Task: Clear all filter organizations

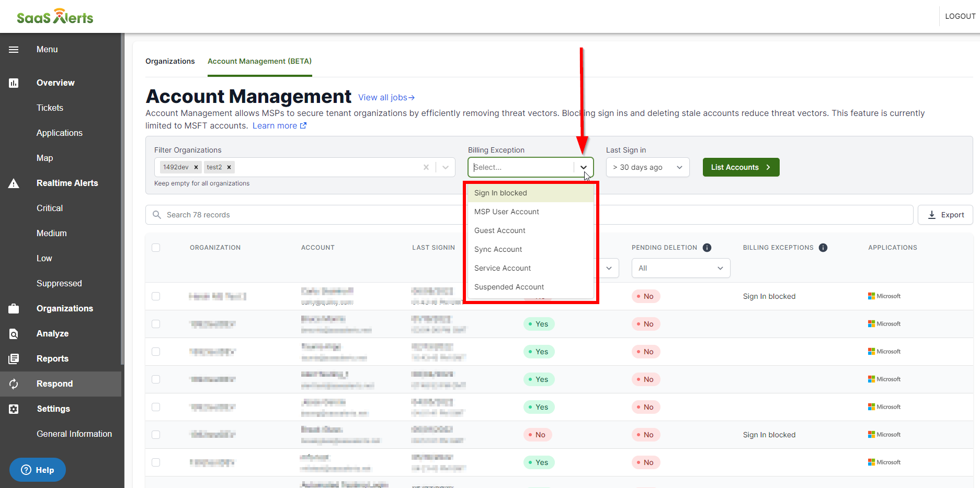Action: pos(426,167)
